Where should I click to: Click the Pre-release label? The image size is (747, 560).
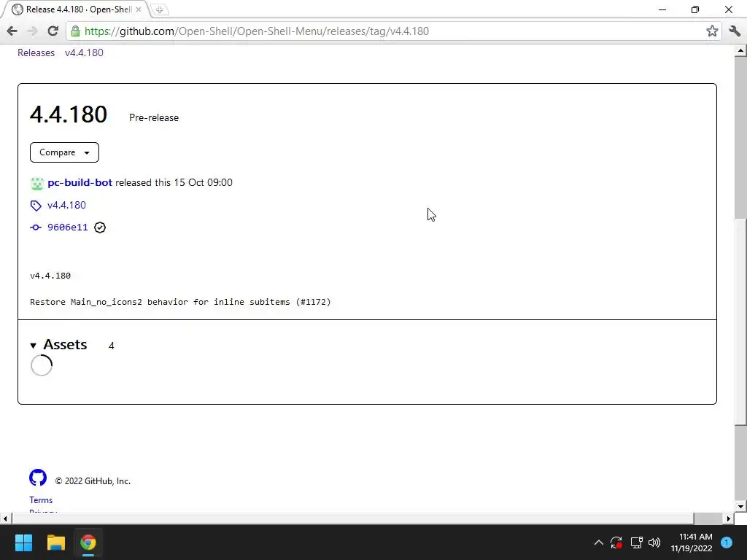click(x=154, y=117)
